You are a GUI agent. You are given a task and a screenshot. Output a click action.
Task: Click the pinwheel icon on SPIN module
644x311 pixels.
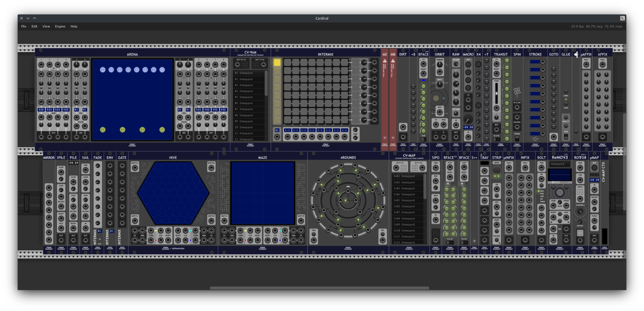coord(517,92)
